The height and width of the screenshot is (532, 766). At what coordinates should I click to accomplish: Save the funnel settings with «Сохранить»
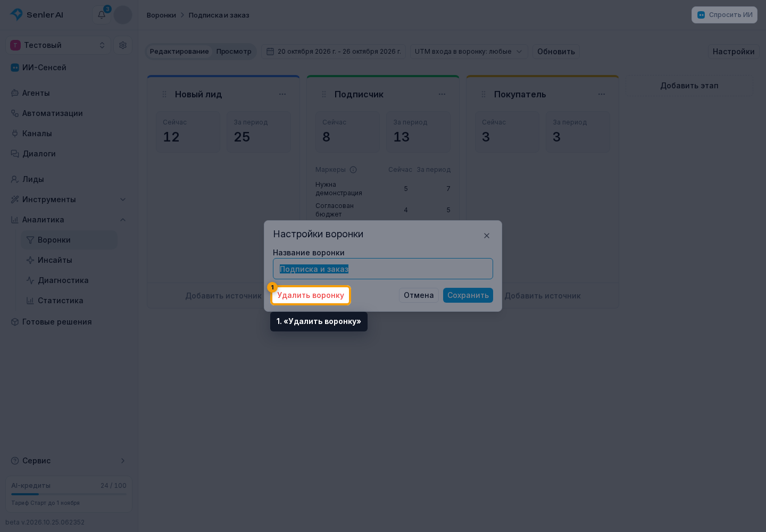point(468,295)
